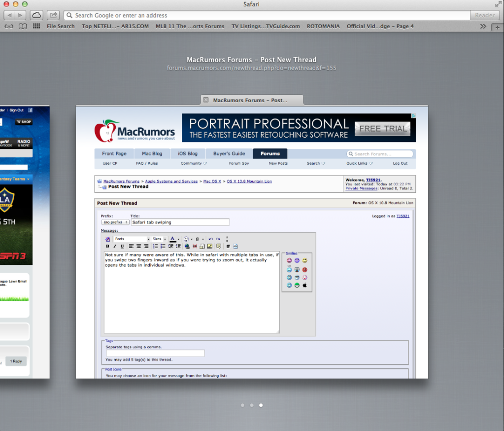Click the smiley face toolbar icon
The image size is (504, 431).
pyautogui.click(x=186, y=239)
